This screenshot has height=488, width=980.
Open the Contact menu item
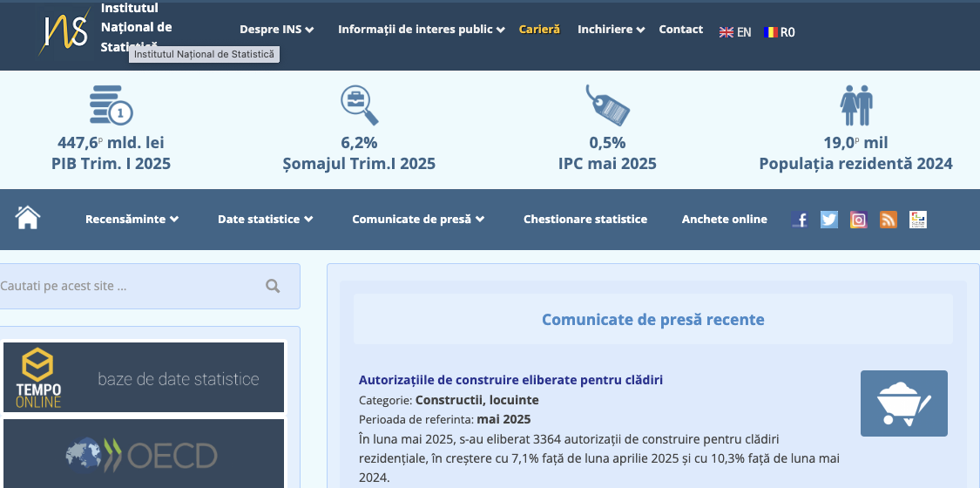click(x=680, y=30)
